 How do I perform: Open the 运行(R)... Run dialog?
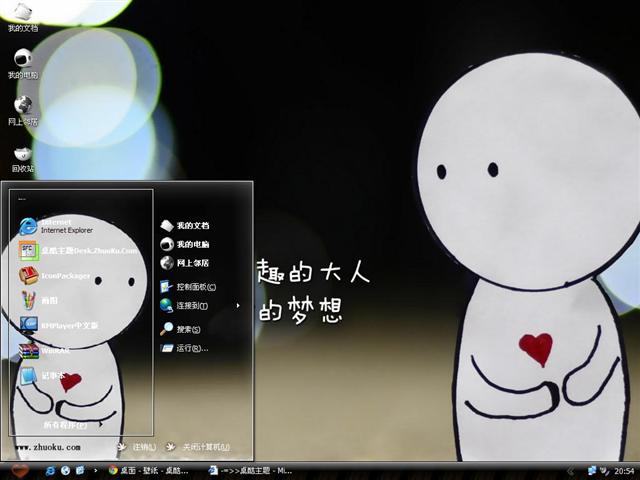coord(184,348)
